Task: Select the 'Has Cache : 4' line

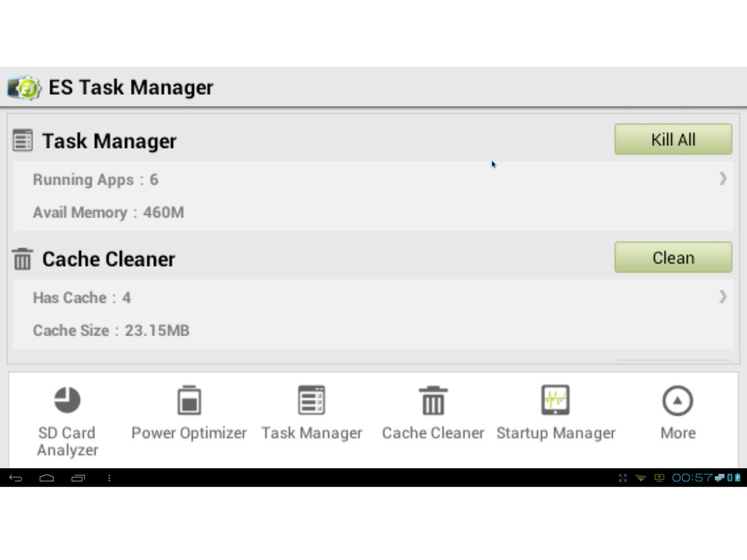Action: coord(82,297)
